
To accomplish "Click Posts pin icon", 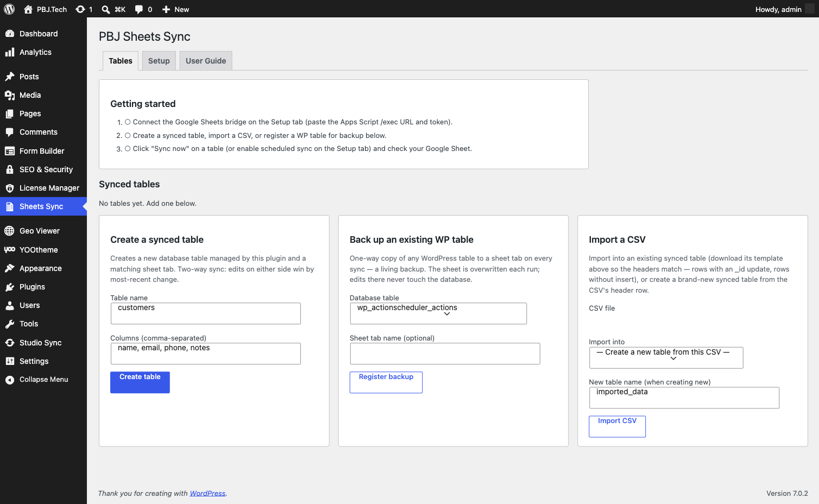I will coord(10,77).
